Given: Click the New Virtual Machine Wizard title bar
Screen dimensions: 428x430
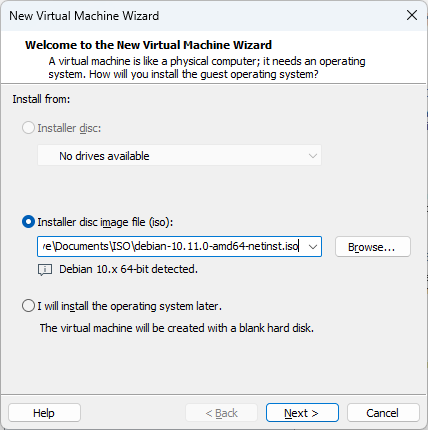Looking at the screenshot, I should pos(200,15).
